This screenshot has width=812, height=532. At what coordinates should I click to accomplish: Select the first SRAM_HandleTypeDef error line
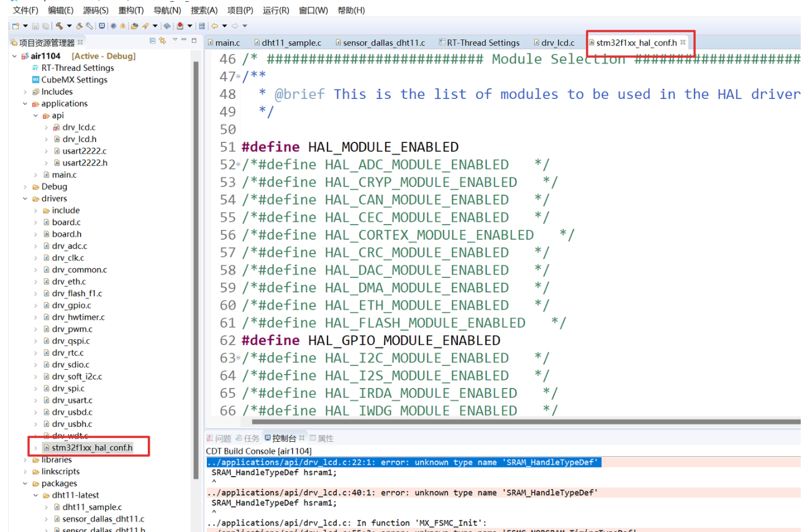click(404, 462)
